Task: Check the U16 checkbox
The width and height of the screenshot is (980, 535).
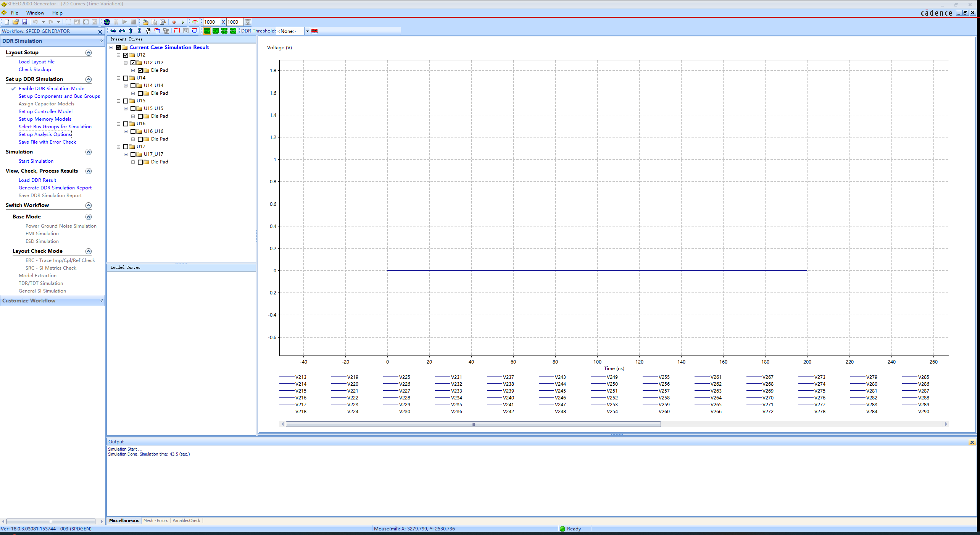Action: pos(126,124)
